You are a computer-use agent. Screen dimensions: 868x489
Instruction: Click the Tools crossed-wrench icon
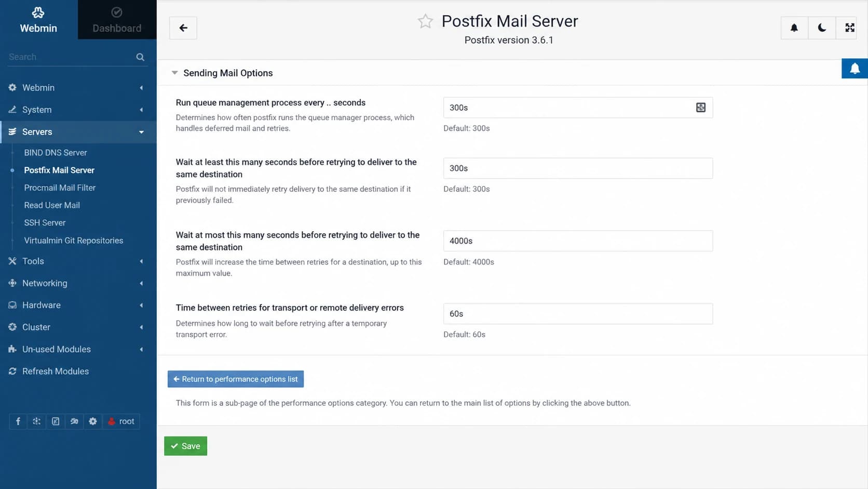tap(12, 261)
